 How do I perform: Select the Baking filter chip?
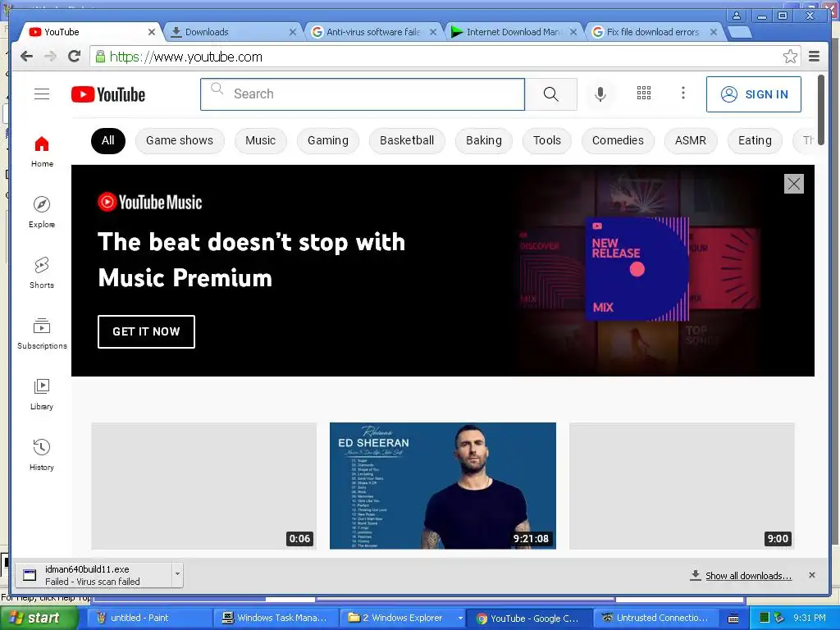tap(484, 140)
